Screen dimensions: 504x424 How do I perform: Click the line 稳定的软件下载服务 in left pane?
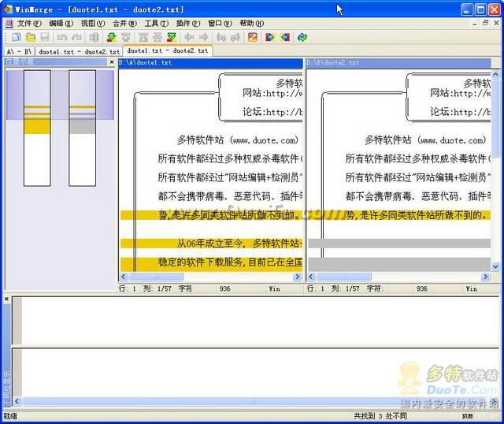pyautogui.click(x=212, y=264)
